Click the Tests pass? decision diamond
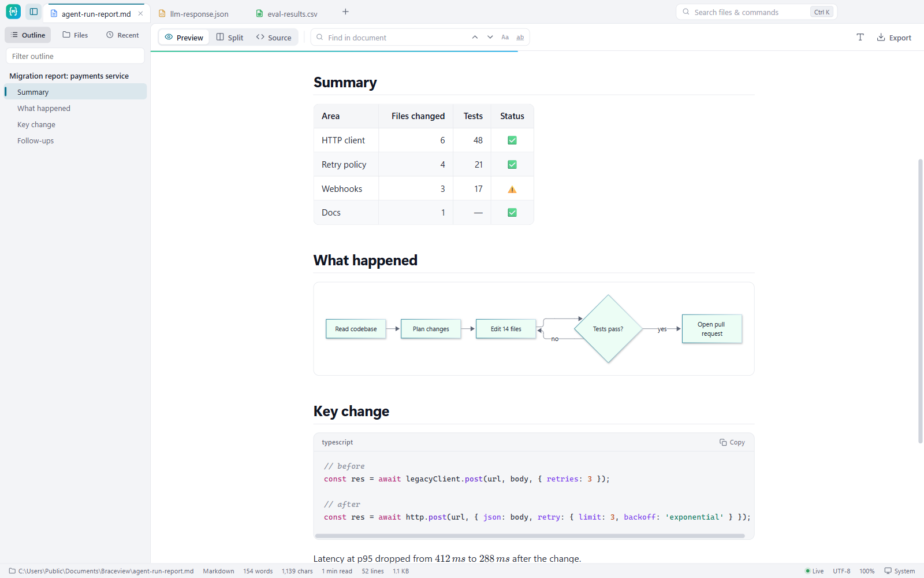The image size is (924, 578). tap(608, 329)
